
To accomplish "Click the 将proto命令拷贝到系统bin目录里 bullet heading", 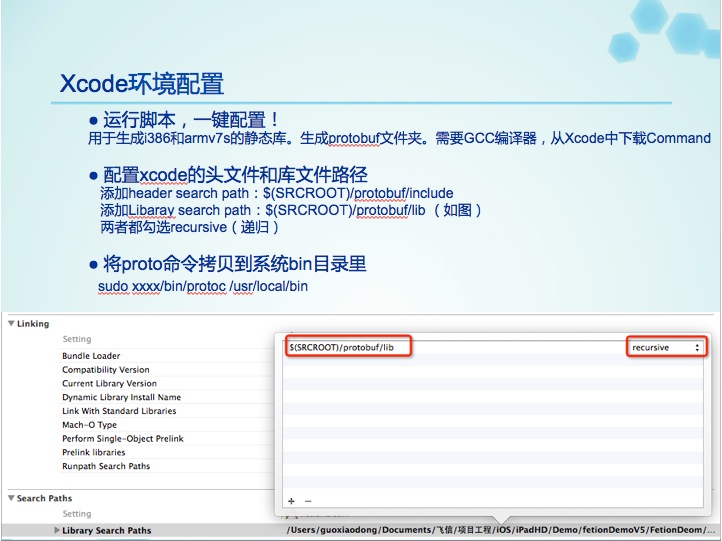I will click(234, 264).
